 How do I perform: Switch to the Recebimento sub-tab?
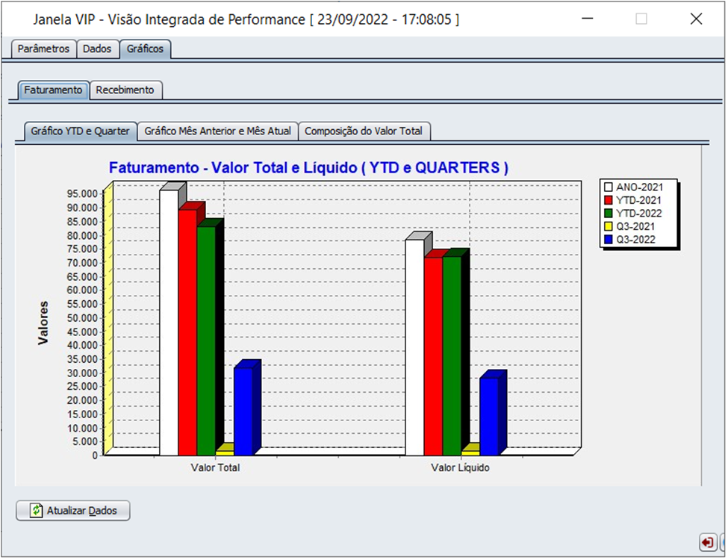[125, 90]
